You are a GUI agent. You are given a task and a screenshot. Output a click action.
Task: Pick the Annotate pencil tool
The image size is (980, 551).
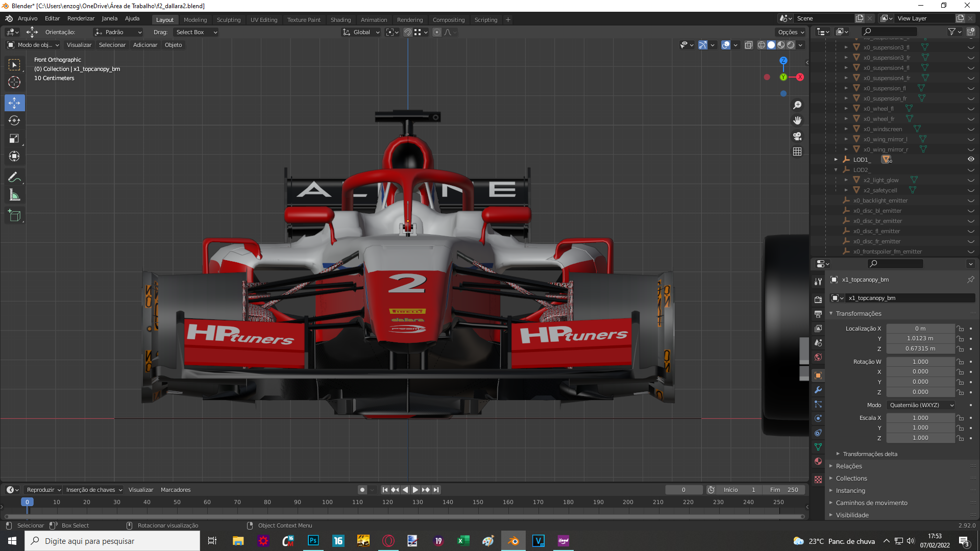(x=14, y=177)
